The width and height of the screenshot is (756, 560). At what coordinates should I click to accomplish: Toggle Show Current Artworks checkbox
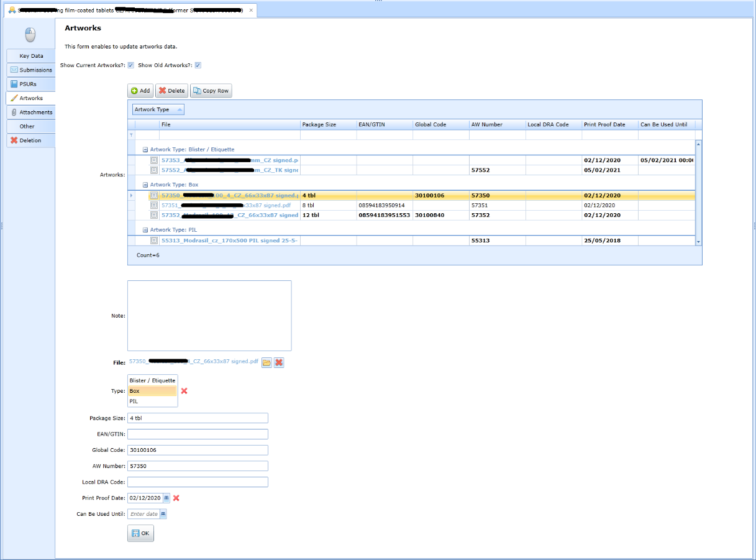point(131,65)
